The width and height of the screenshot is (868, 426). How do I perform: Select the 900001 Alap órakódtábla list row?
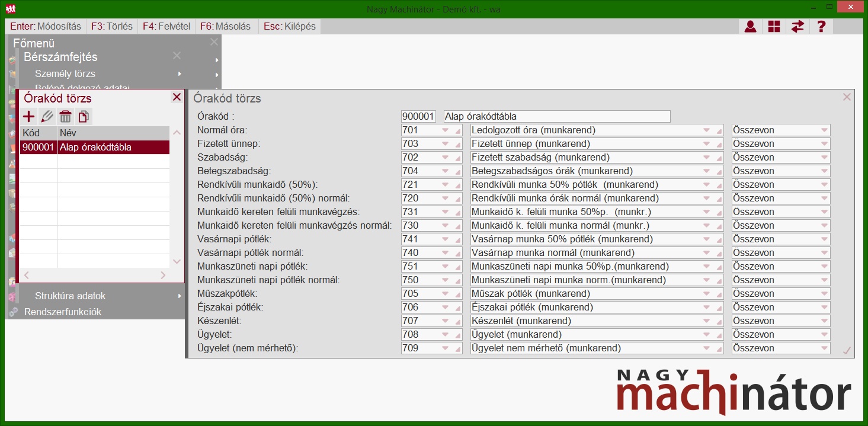pos(95,147)
